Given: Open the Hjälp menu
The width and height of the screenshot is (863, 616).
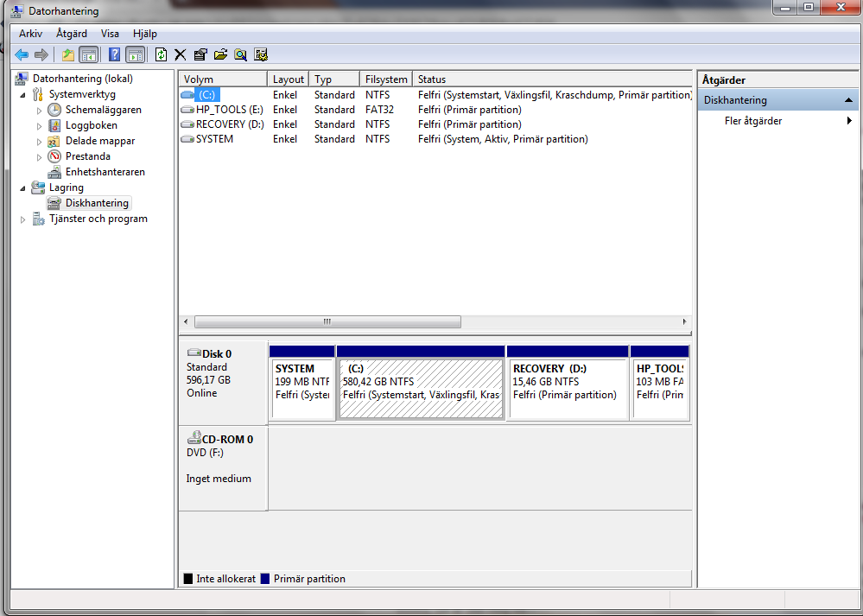Looking at the screenshot, I should (145, 34).
